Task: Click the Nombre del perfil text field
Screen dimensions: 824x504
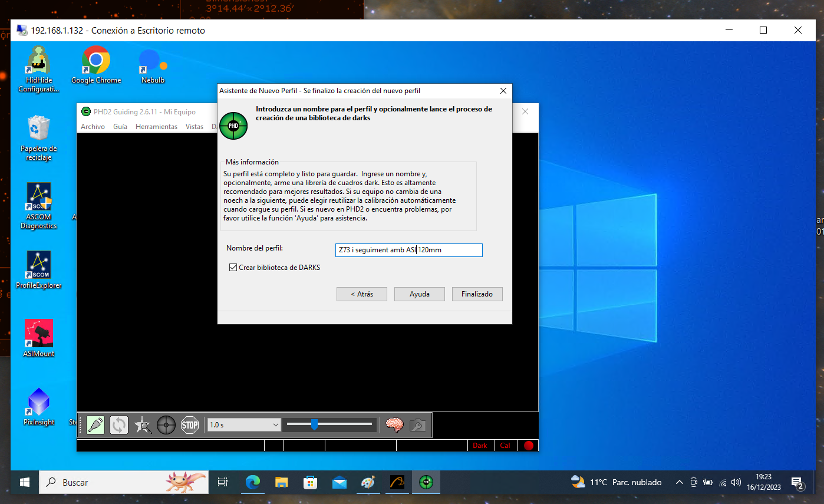Action: click(x=408, y=250)
